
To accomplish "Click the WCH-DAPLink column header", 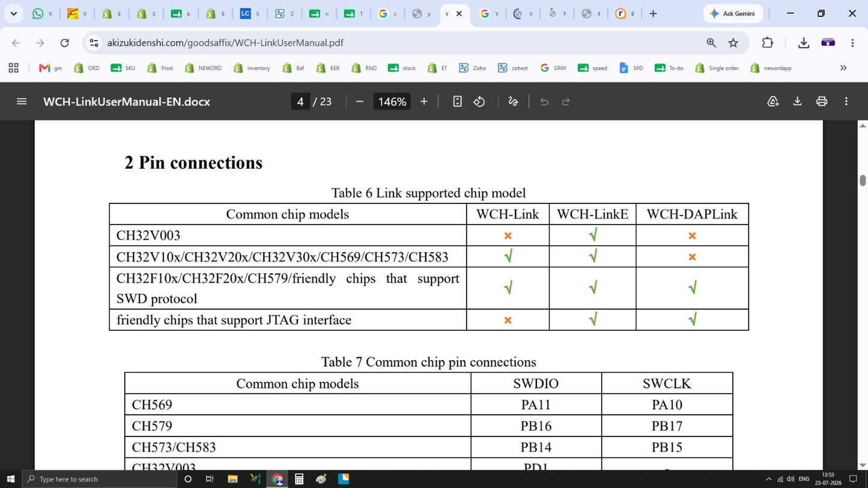I will point(692,214).
